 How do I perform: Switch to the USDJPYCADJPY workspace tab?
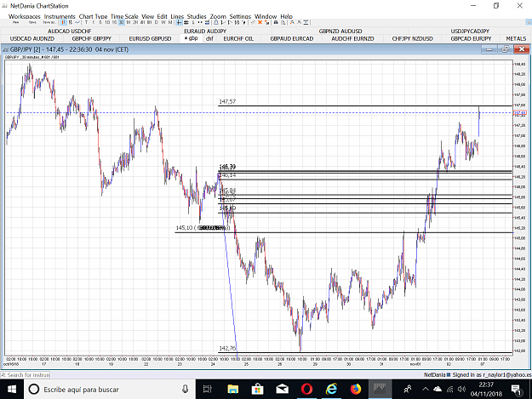pos(470,31)
